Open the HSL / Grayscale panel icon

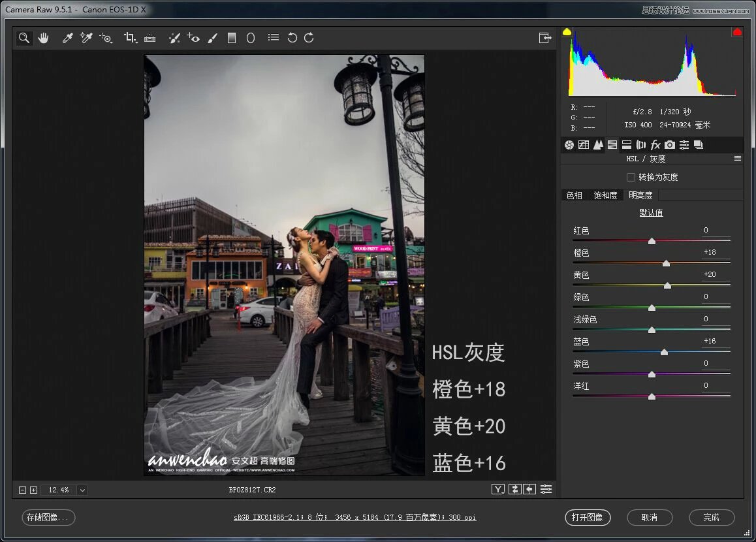[612, 145]
